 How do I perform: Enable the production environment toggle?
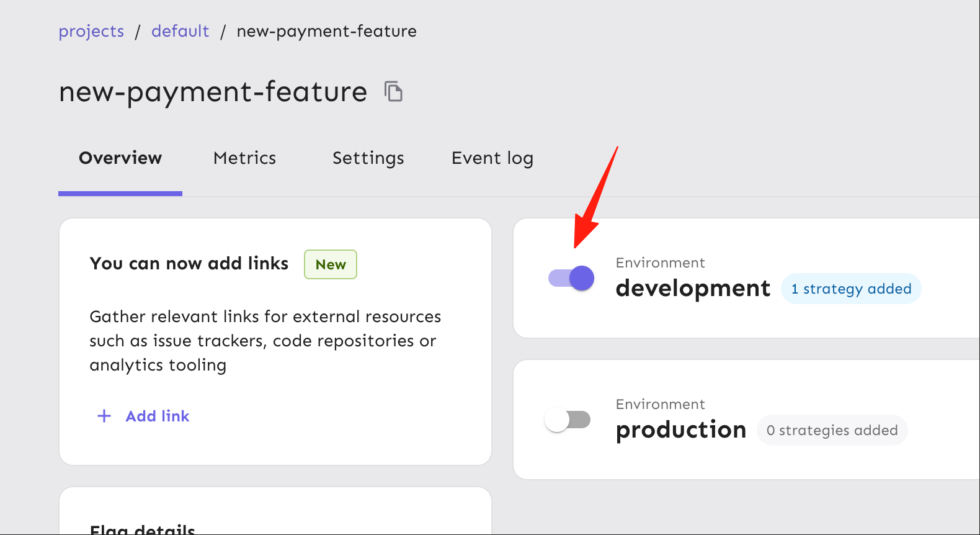click(x=568, y=420)
